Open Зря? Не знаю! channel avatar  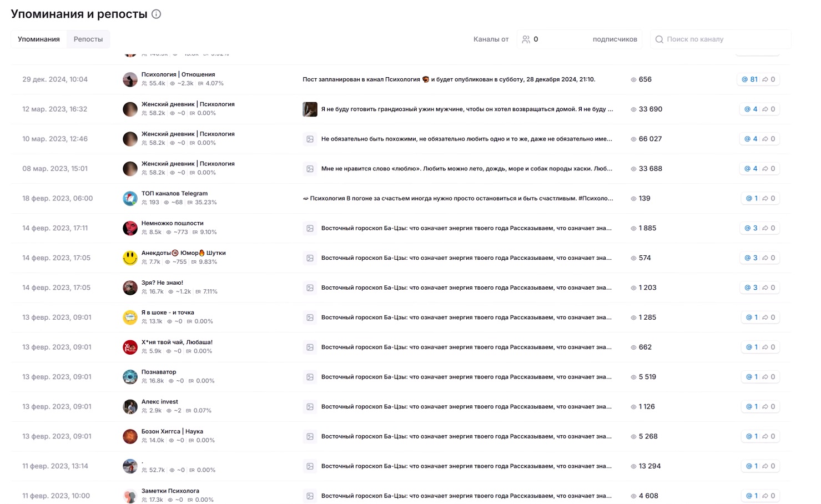[130, 288]
